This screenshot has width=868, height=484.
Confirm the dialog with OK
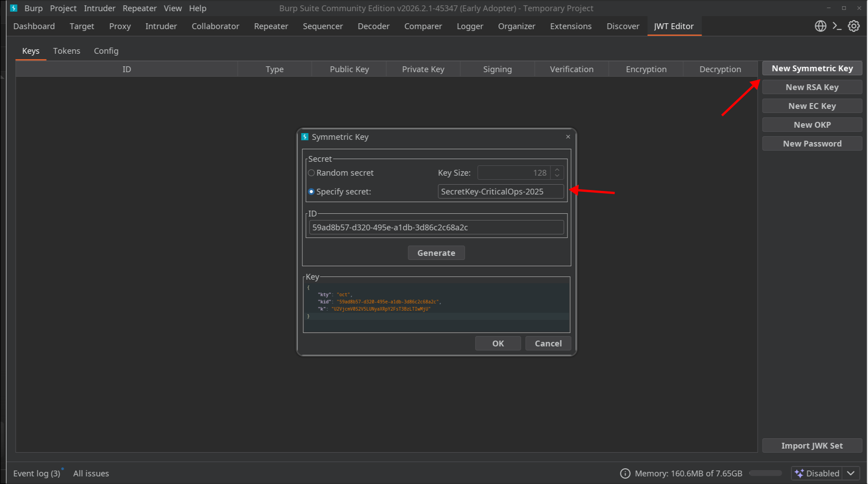(x=498, y=343)
